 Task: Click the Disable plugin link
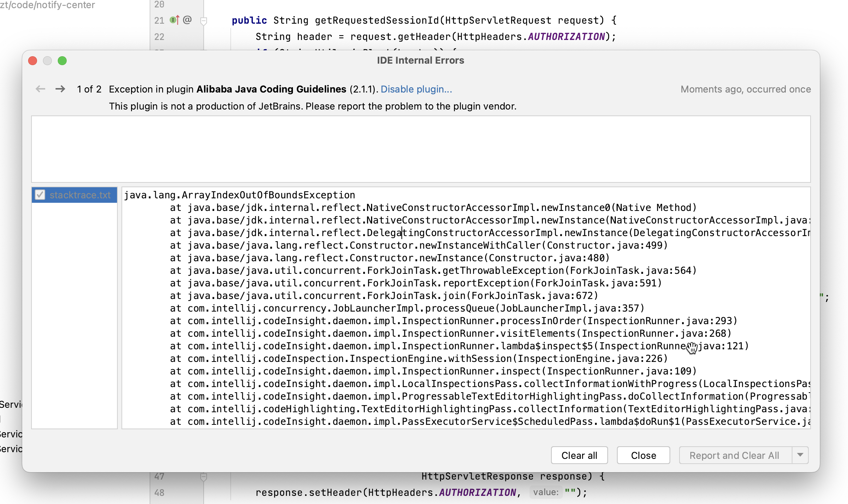pos(416,89)
